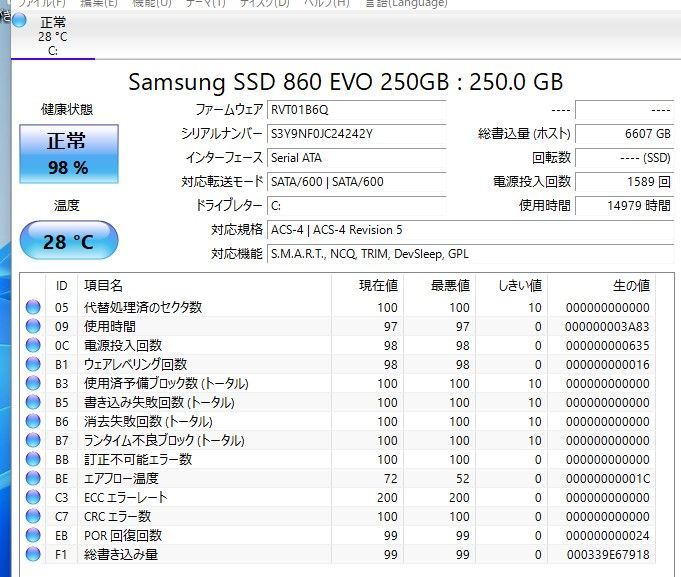Click the status icon for ID B5 row
Screen dimensions: 681x577
33,402
